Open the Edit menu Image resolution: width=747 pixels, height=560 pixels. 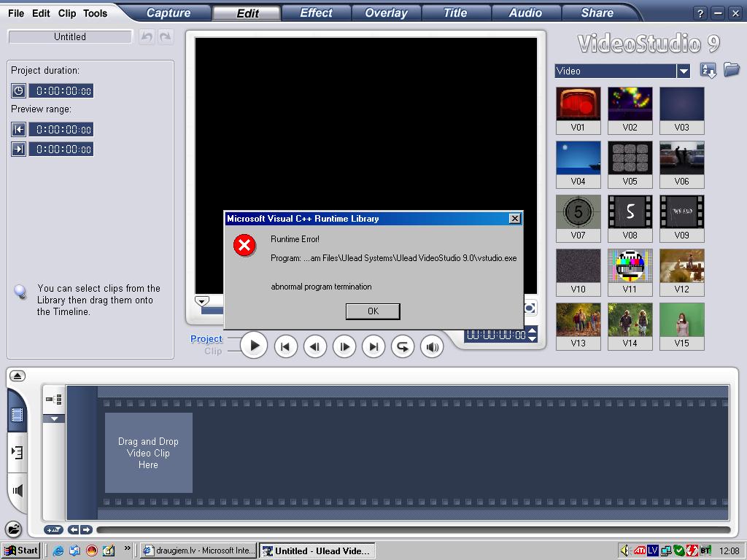tap(41, 13)
